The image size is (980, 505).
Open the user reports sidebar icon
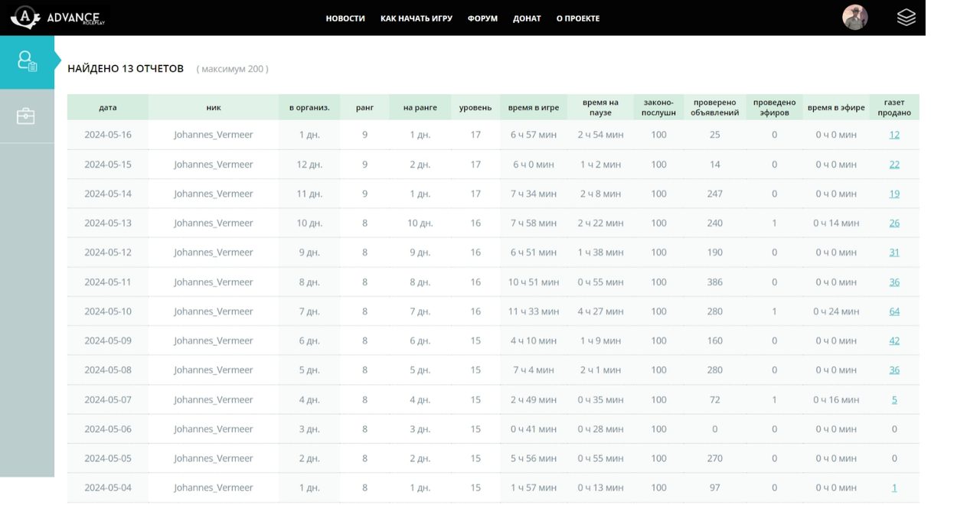click(x=27, y=61)
